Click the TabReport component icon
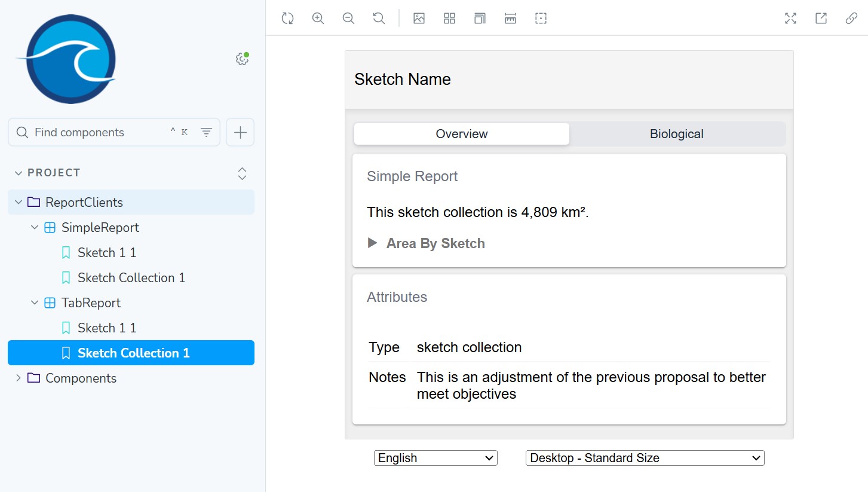The height and width of the screenshot is (492, 868). (x=50, y=302)
